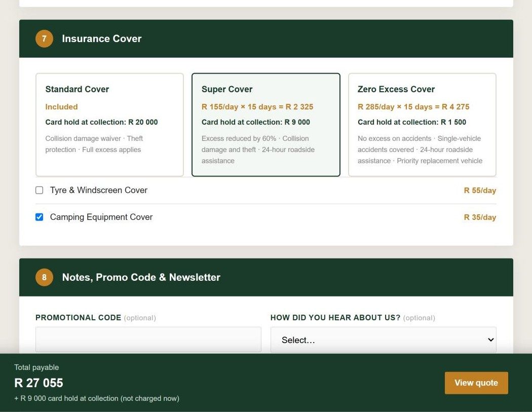
Task: Open the How did you hear dropdown
Action: (x=384, y=340)
